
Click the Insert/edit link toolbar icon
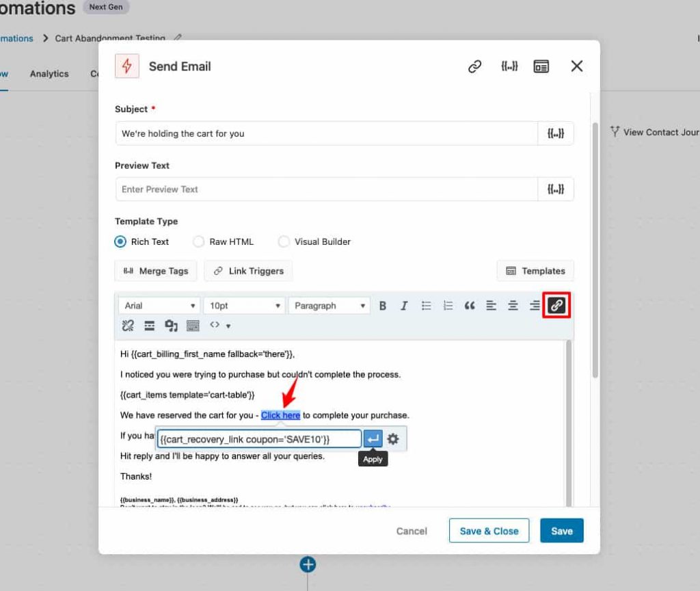click(x=556, y=306)
